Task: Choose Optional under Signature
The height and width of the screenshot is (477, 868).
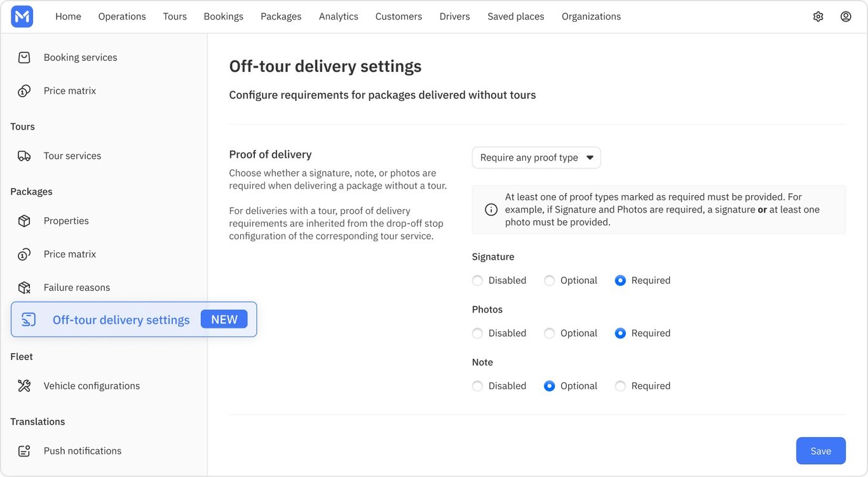Action: coord(550,281)
